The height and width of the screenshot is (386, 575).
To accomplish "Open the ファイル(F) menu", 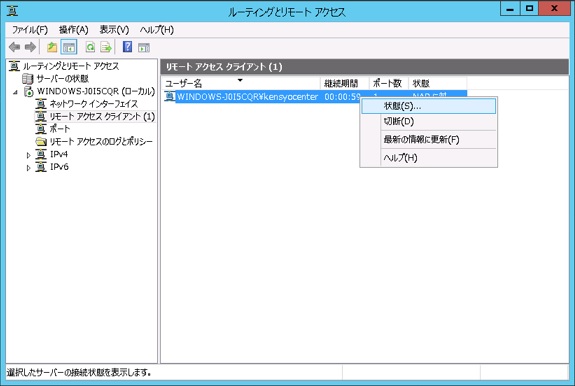I will pos(30,30).
